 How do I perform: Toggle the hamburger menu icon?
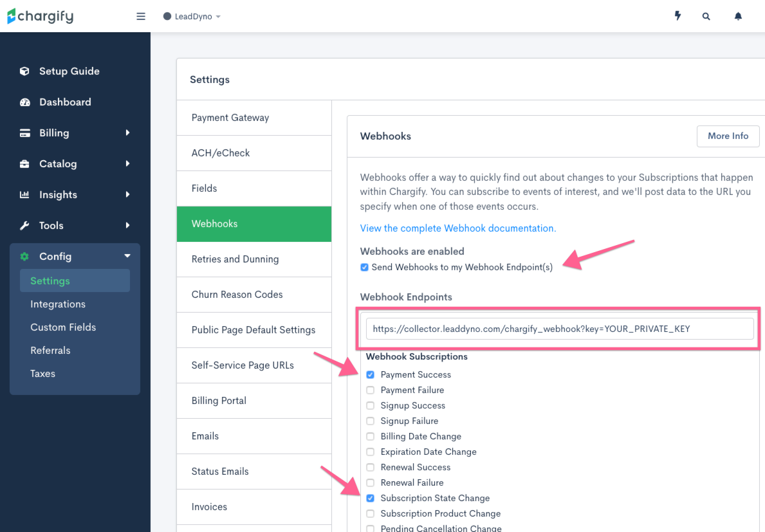click(140, 17)
